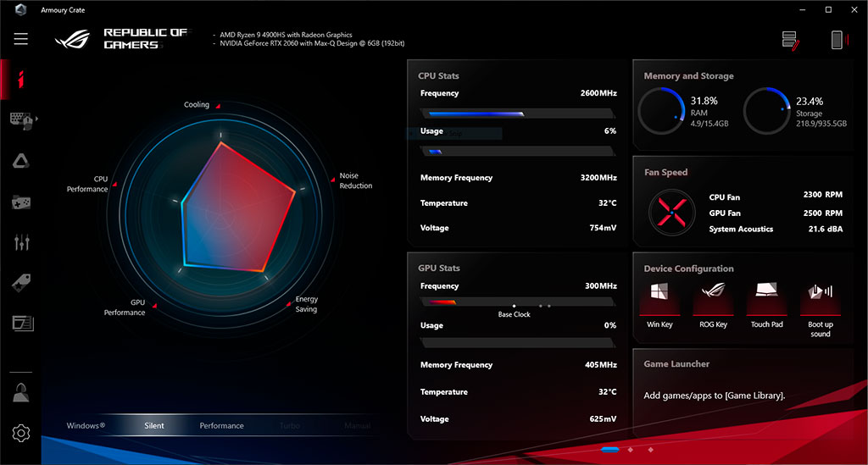The image size is (868, 465).
Task: Open the Game Library controller icon
Action: (21, 202)
